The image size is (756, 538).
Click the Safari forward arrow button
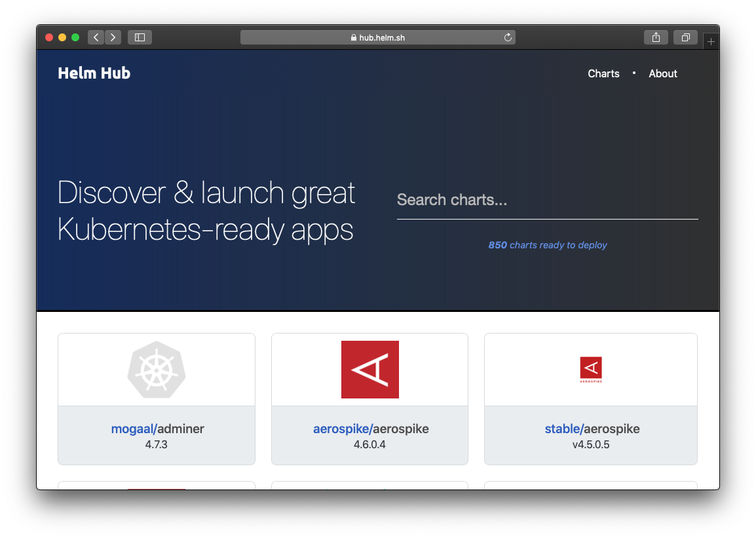113,37
